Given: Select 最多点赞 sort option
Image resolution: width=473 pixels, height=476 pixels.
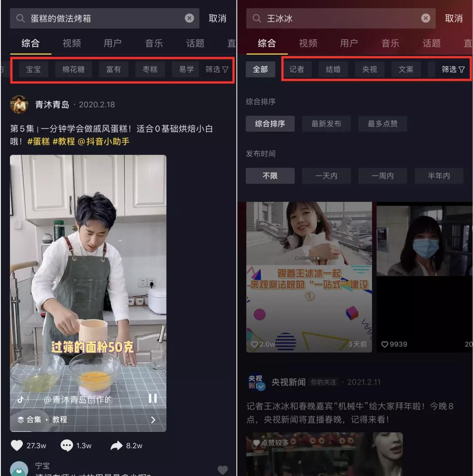Looking at the screenshot, I should [x=383, y=124].
